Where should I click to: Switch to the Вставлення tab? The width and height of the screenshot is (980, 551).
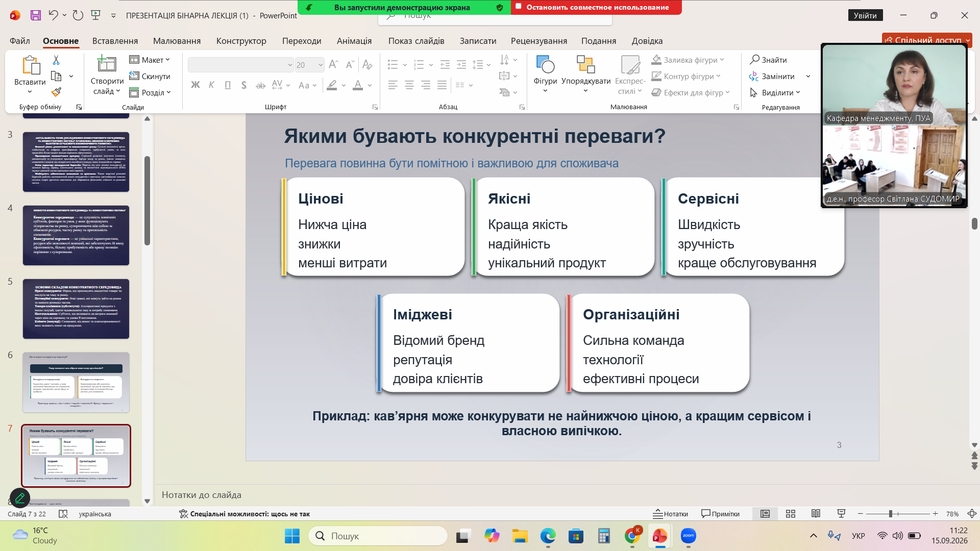click(115, 41)
